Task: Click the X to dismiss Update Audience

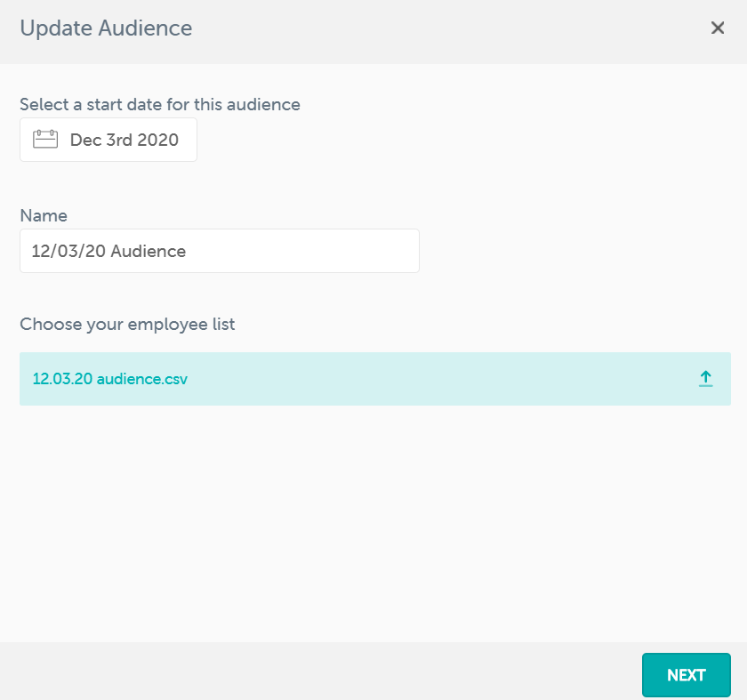Action: (x=718, y=28)
